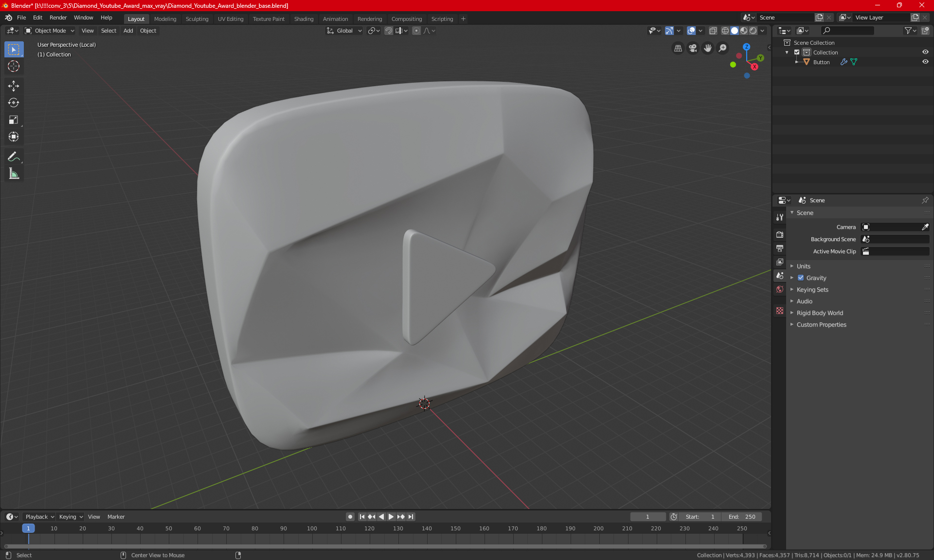
Task: Open the Output properties tab
Action: point(780,248)
